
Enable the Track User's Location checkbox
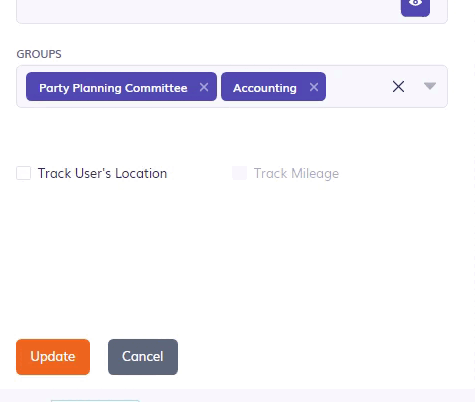point(24,173)
